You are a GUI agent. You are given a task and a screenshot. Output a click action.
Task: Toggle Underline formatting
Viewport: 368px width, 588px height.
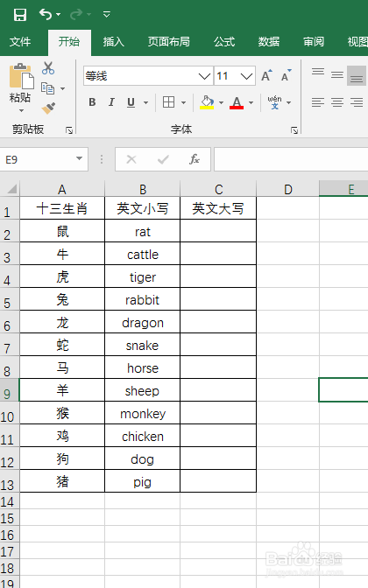click(x=131, y=102)
